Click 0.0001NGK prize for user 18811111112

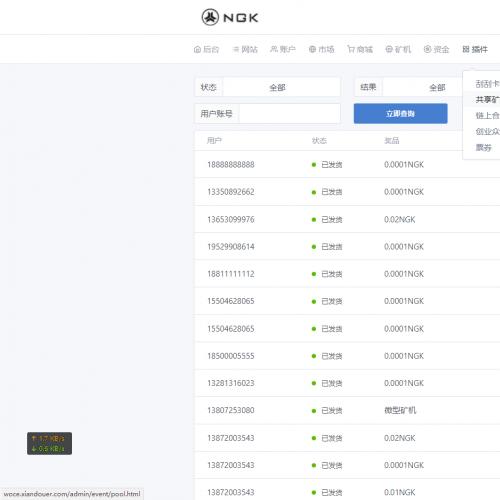click(x=404, y=274)
